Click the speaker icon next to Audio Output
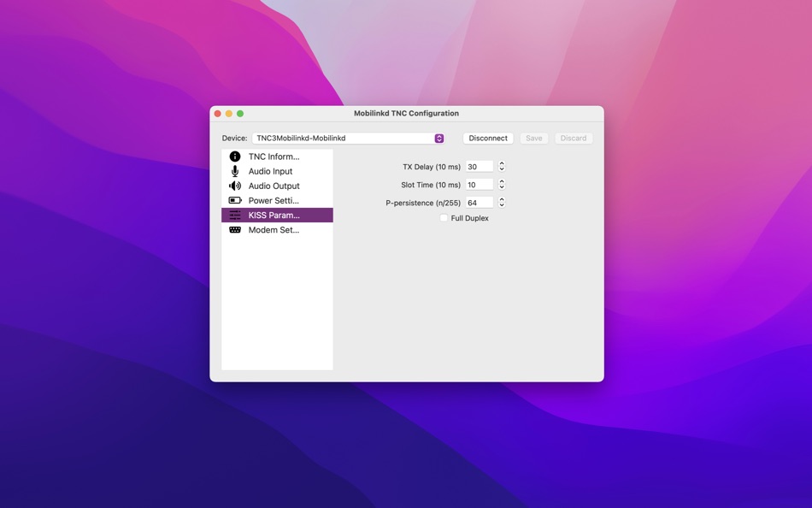 pos(234,186)
